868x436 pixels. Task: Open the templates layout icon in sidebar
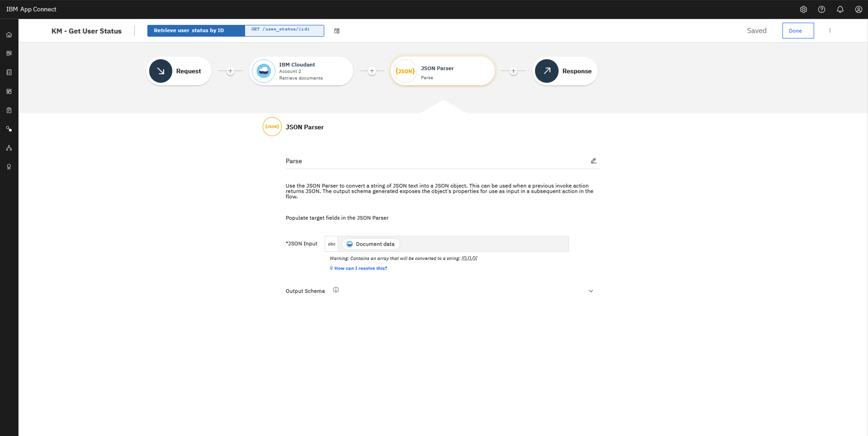pos(9,91)
